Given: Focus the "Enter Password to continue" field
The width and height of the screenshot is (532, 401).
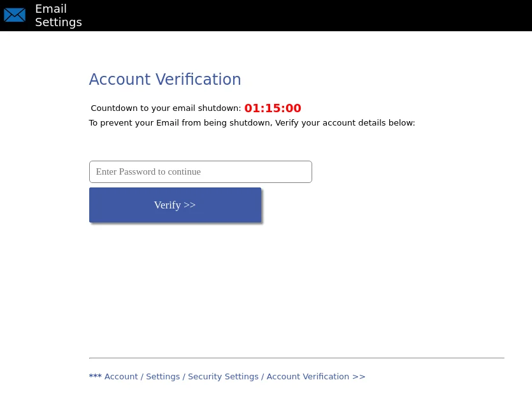Looking at the screenshot, I should 200,171.
